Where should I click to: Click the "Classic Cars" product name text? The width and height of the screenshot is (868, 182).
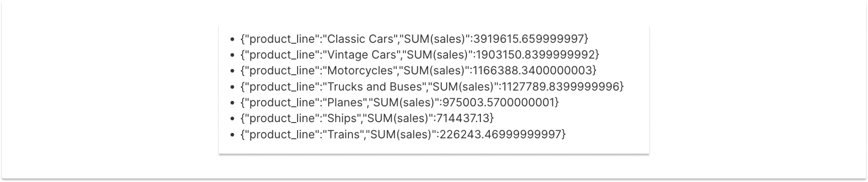click(360, 39)
